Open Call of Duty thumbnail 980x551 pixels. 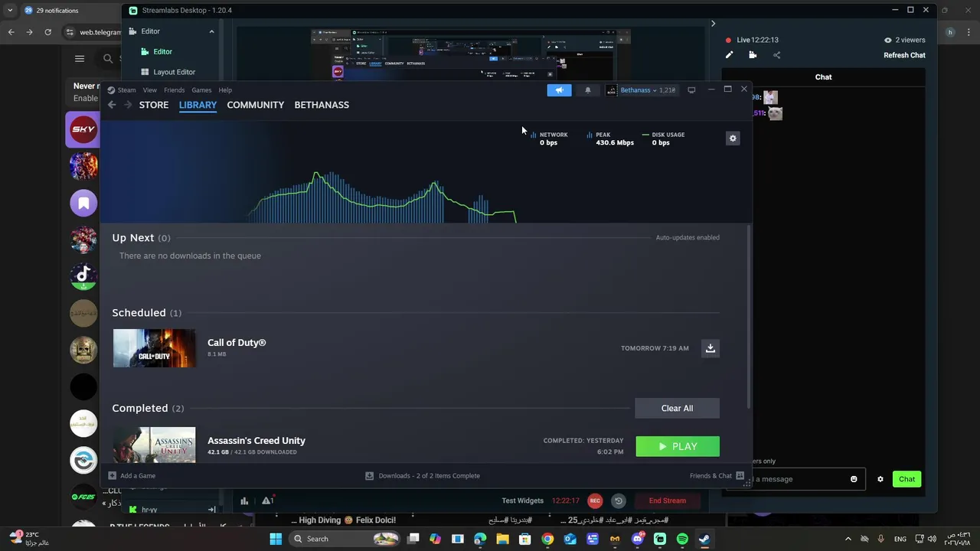(154, 348)
